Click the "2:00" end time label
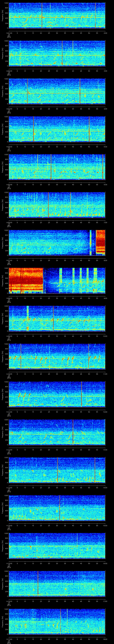This screenshot has width=114, height=644. coord(105,33)
